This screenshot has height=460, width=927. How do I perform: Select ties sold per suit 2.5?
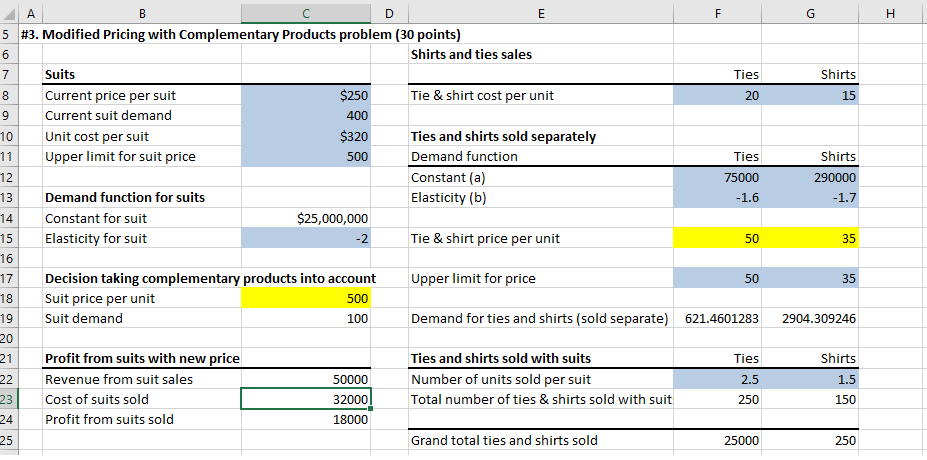tap(718, 380)
